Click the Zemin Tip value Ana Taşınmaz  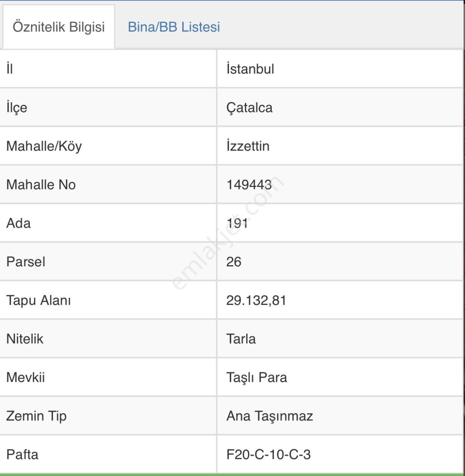tap(270, 416)
